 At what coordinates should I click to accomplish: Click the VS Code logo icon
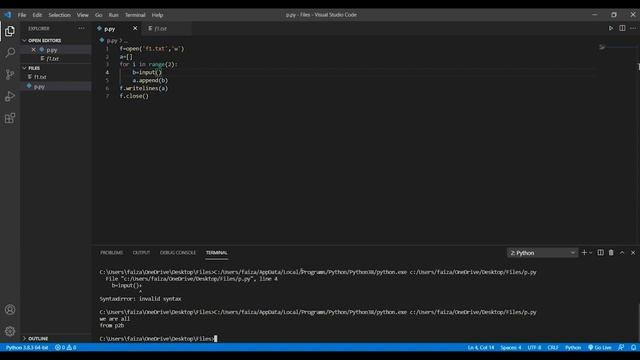[8, 15]
